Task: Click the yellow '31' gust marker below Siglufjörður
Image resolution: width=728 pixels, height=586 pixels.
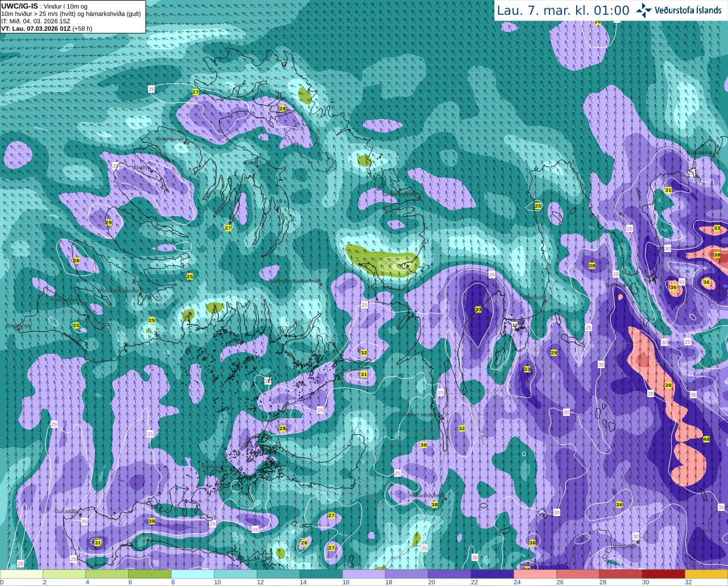Action: 668,190
